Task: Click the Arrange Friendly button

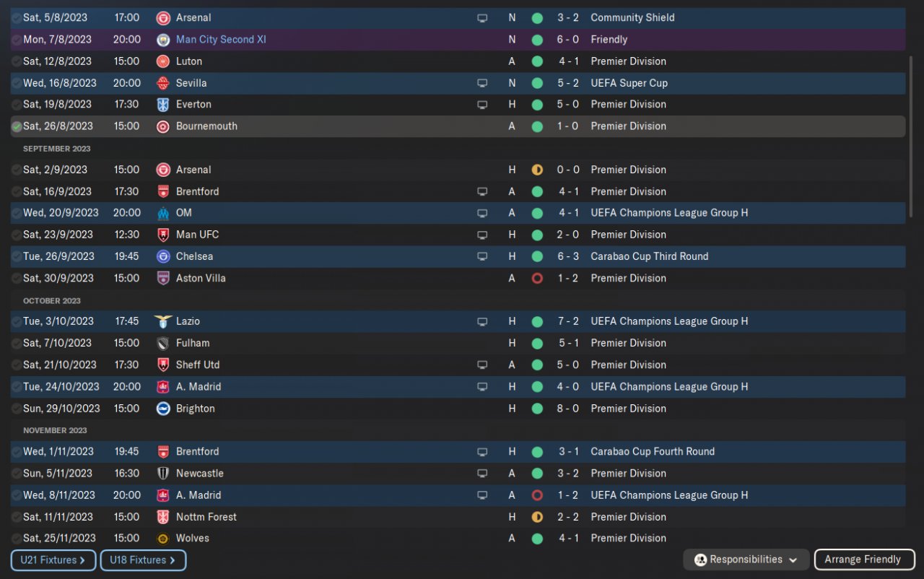Action: (x=864, y=560)
